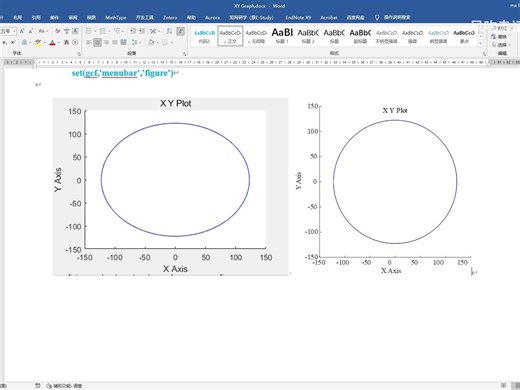This screenshot has width=520, height=390.
Task: Apply character border to text
Action: (75, 31)
